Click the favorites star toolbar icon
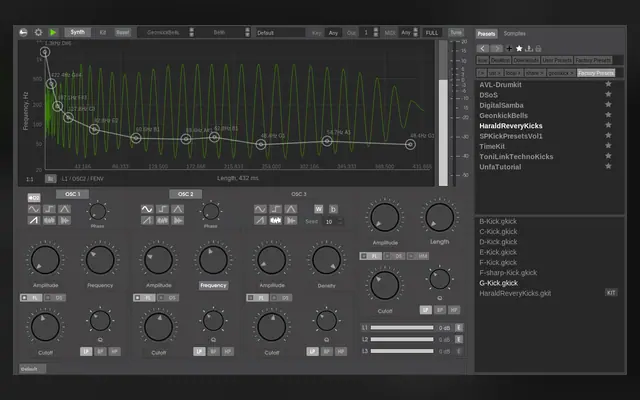The image size is (640, 400). [x=519, y=49]
